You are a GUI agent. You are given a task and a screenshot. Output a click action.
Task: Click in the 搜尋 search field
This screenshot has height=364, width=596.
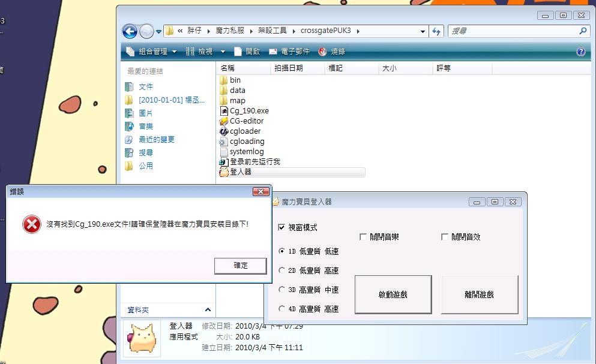(513, 31)
